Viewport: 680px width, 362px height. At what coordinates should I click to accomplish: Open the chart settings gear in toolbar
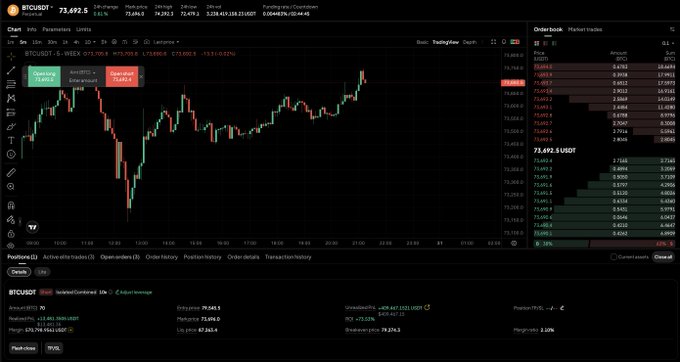tap(114, 42)
